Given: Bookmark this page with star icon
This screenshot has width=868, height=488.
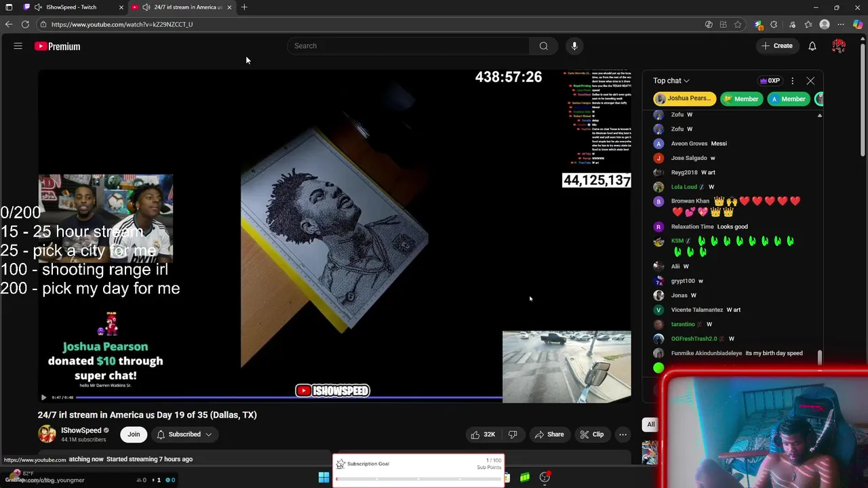Looking at the screenshot, I should point(738,24).
